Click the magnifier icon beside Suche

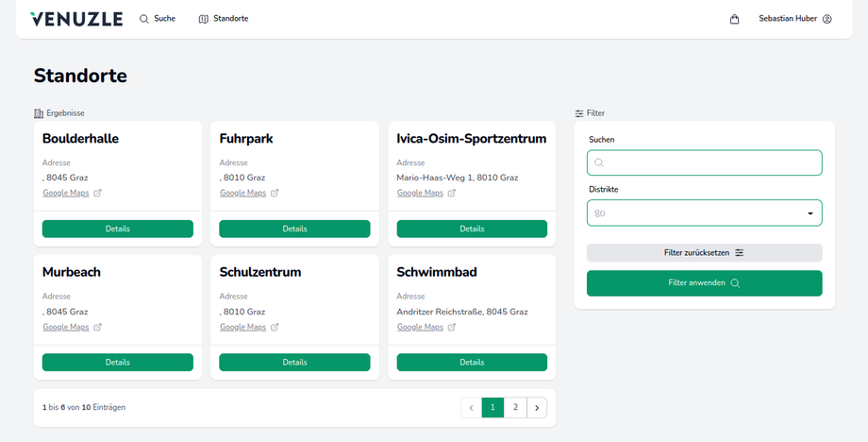click(144, 19)
